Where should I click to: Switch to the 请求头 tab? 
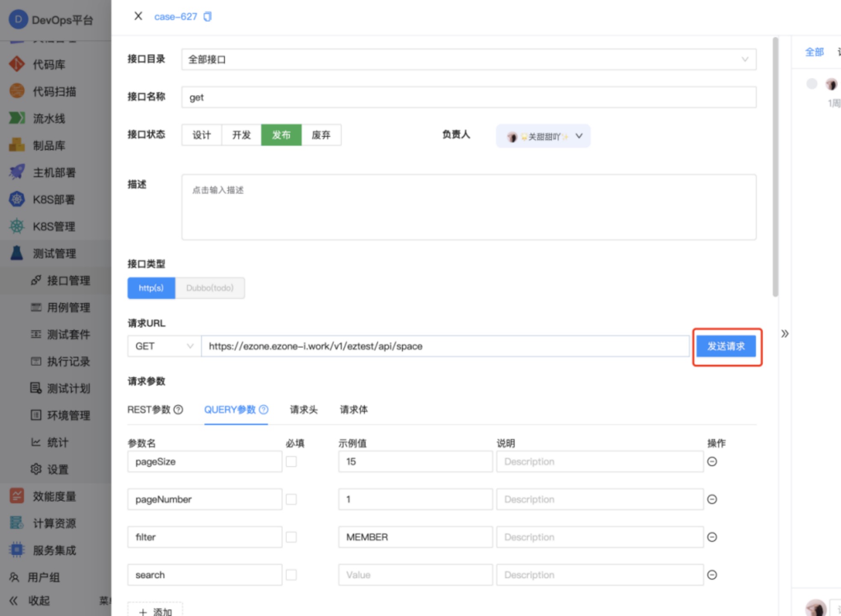coord(304,409)
